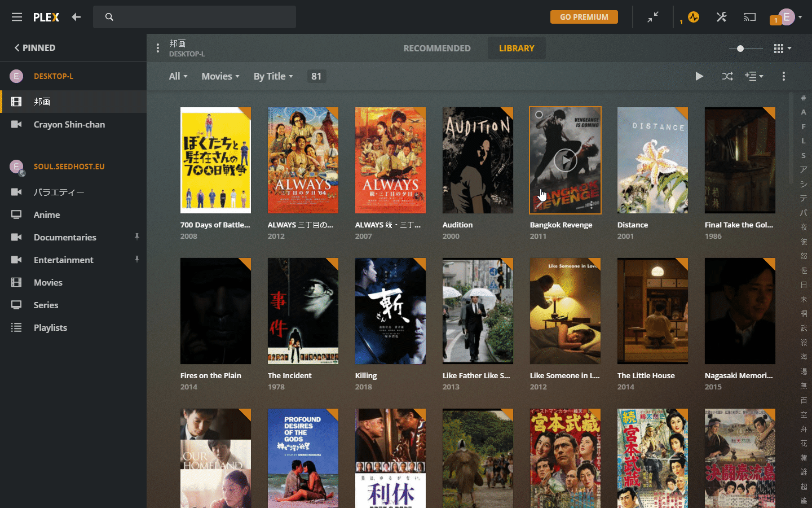Image resolution: width=812 pixels, height=508 pixels.
Task: Toggle the pin on Entertainment
Action: [x=137, y=259]
